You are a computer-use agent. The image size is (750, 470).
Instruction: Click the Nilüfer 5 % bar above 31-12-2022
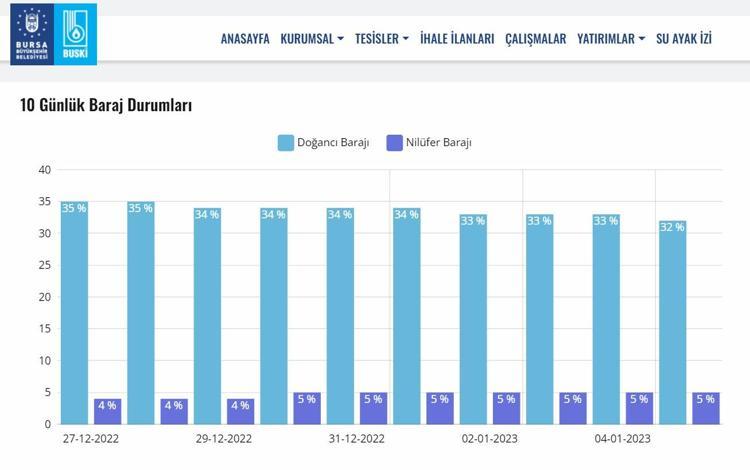(x=373, y=408)
